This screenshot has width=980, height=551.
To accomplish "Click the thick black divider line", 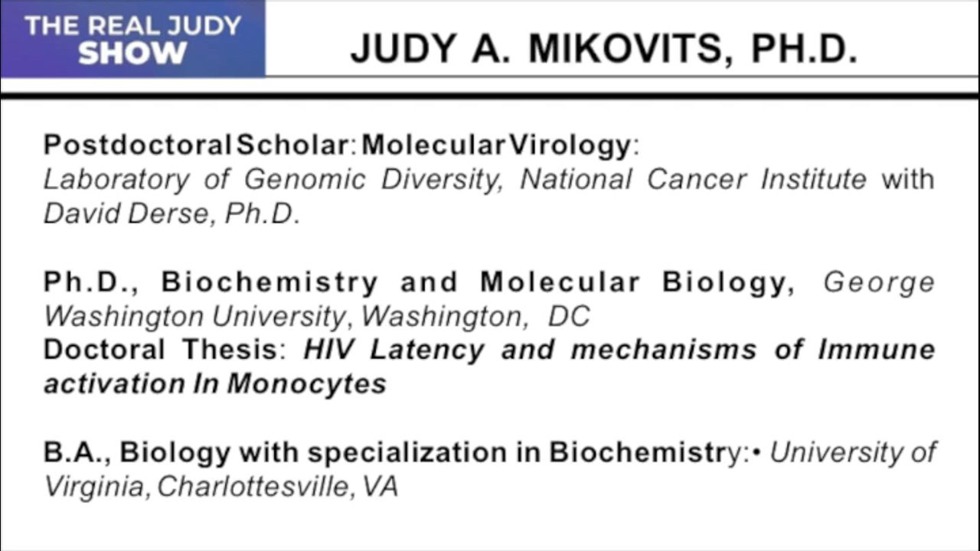I will click(x=490, y=96).
